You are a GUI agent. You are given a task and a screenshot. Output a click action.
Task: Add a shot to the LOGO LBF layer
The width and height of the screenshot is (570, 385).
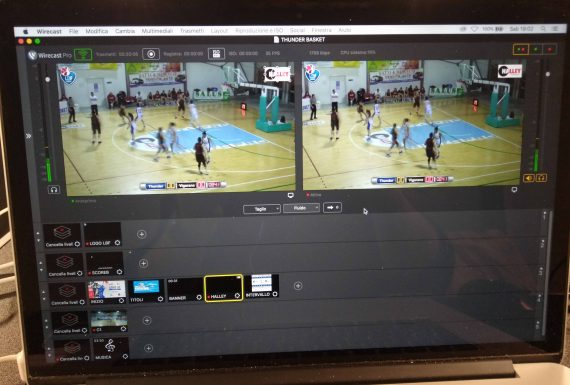click(142, 234)
